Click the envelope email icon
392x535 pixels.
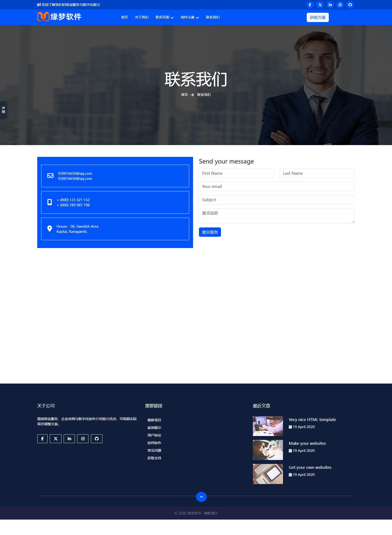click(50, 176)
